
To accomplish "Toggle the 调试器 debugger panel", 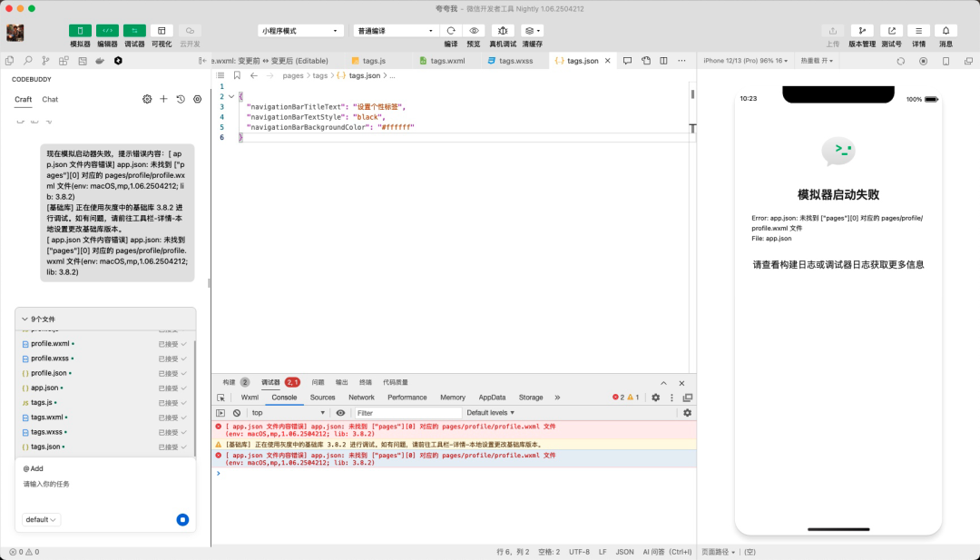I will pos(134,31).
